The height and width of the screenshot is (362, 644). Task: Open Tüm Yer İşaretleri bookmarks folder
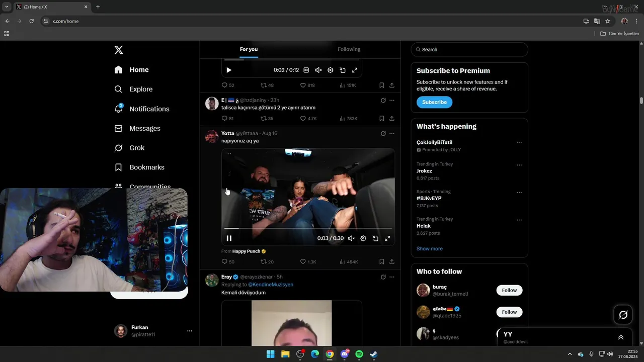coord(619,34)
